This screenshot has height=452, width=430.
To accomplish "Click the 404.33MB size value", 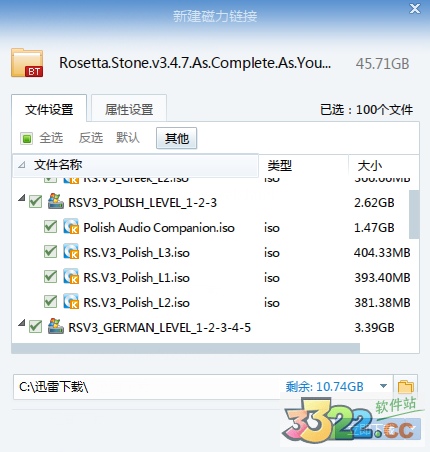I will (x=382, y=253).
